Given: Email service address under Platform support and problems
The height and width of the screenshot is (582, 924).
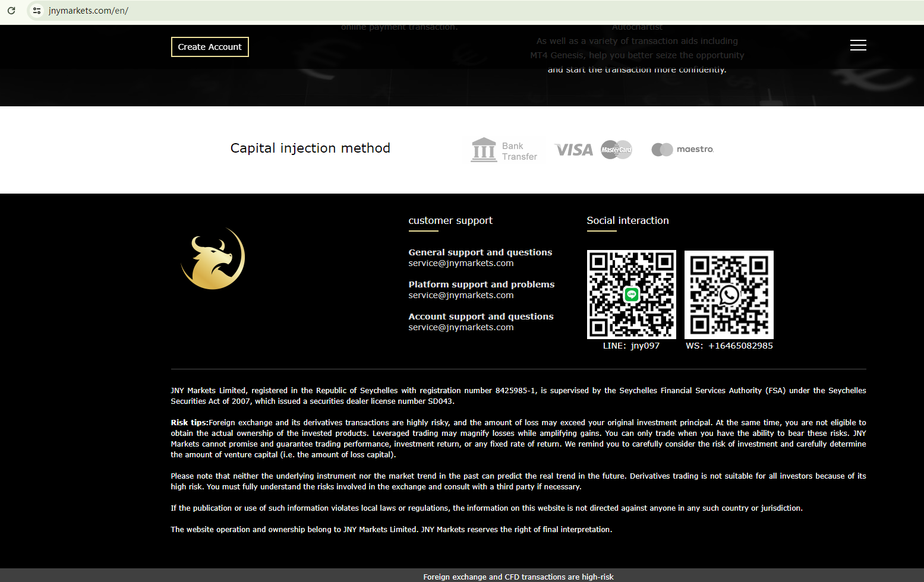Looking at the screenshot, I should 461,295.
